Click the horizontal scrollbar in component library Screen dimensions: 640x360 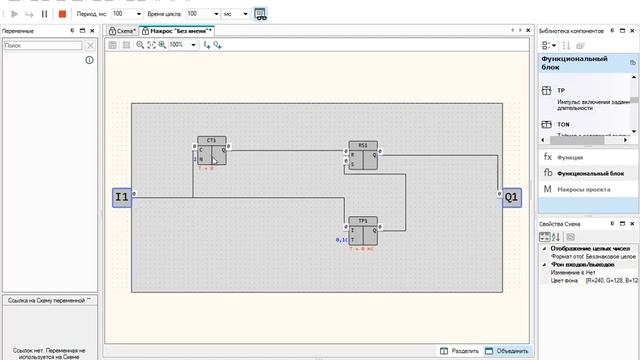coord(577,140)
